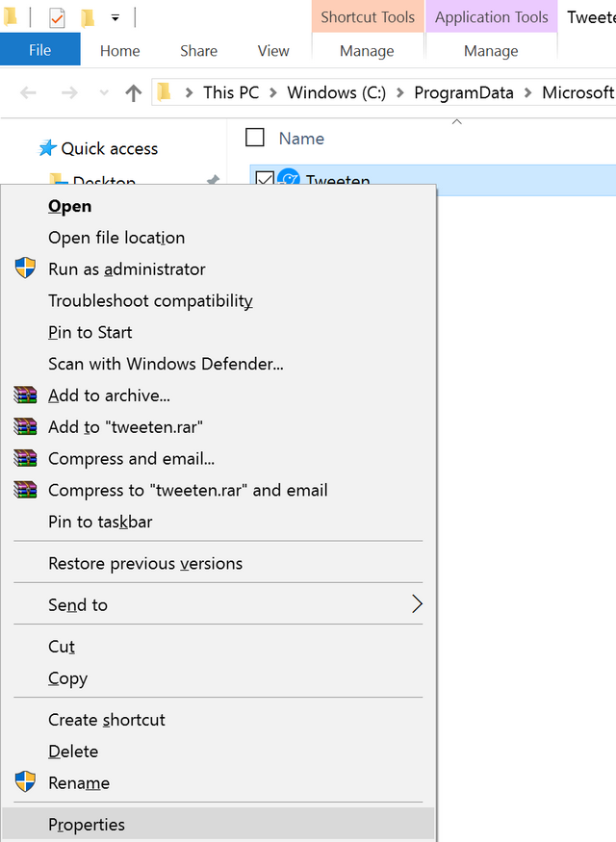Click the shield icon beside Rename
Image resolution: width=616 pixels, height=842 pixels.
25,781
